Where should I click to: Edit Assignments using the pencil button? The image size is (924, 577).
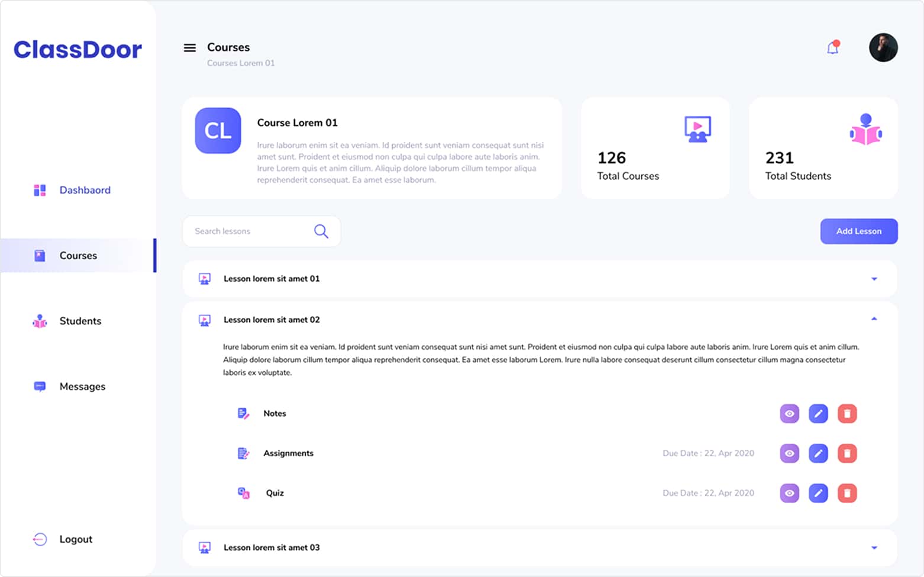click(818, 453)
